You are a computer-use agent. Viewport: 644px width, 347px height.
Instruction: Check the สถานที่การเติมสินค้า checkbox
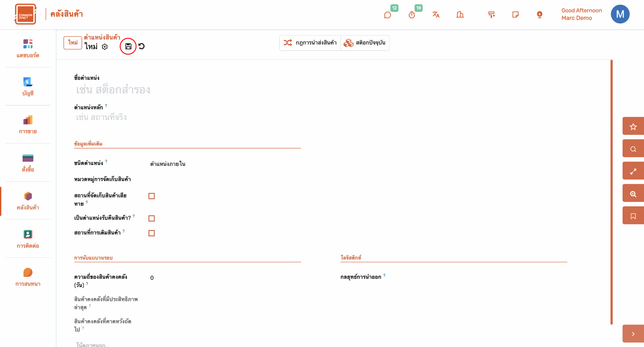(152, 233)
